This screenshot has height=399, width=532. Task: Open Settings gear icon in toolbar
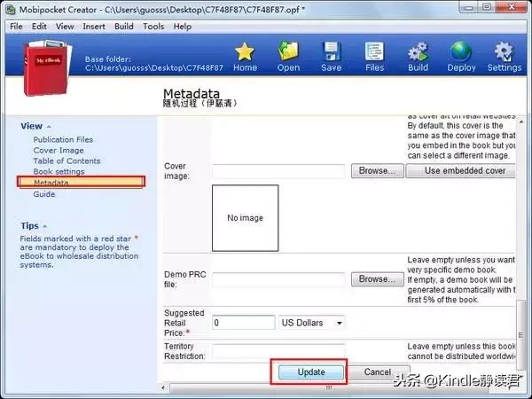click(x=504, y=52)
